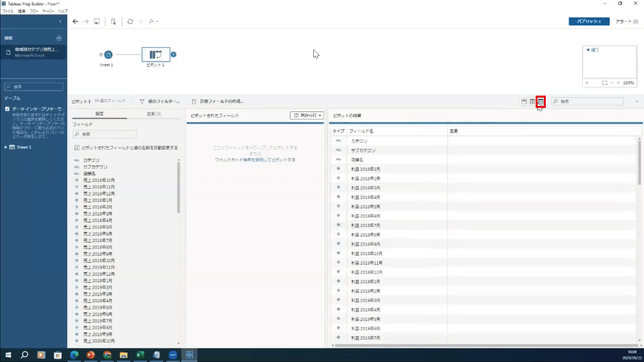Image resolution: width=644 pixels, height=362 pixels.
Task: Open Microsoft Edge from taskbar
Action: pos(74,355)
